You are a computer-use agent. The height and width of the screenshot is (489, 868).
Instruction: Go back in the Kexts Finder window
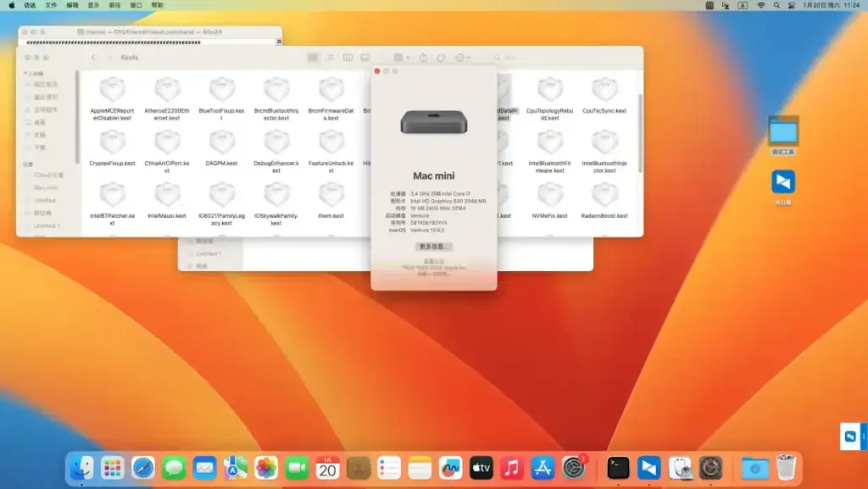(x=93, y=58)
